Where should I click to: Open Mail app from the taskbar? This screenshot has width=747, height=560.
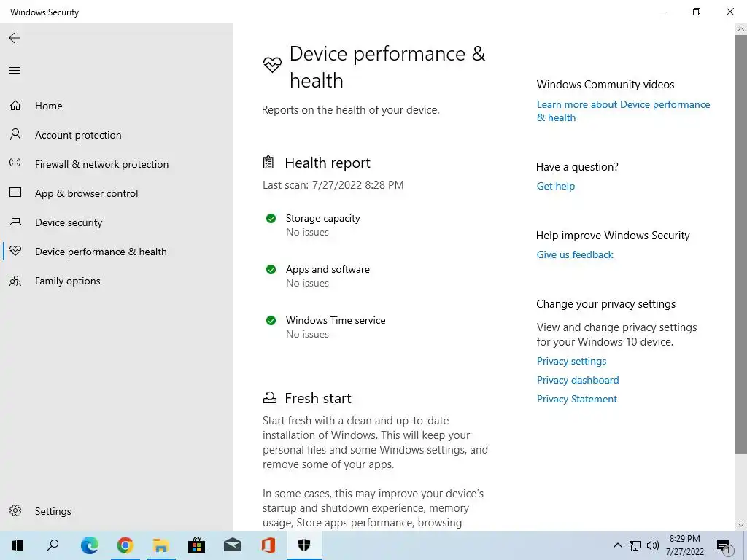click(233, 545)
